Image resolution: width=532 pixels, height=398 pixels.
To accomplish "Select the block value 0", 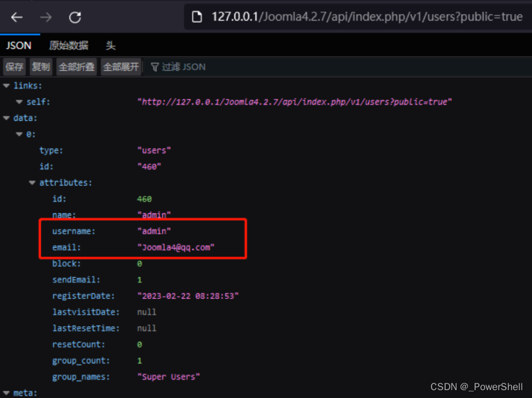I will [x=139, y=264].
